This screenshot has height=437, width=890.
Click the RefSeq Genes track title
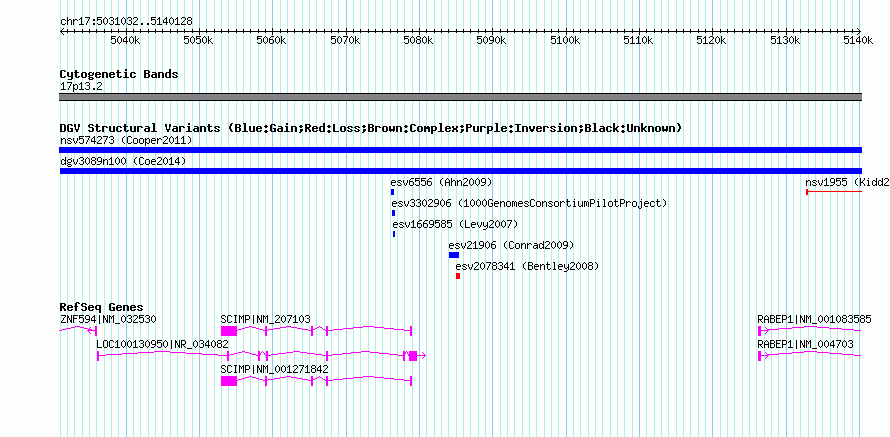102,308
